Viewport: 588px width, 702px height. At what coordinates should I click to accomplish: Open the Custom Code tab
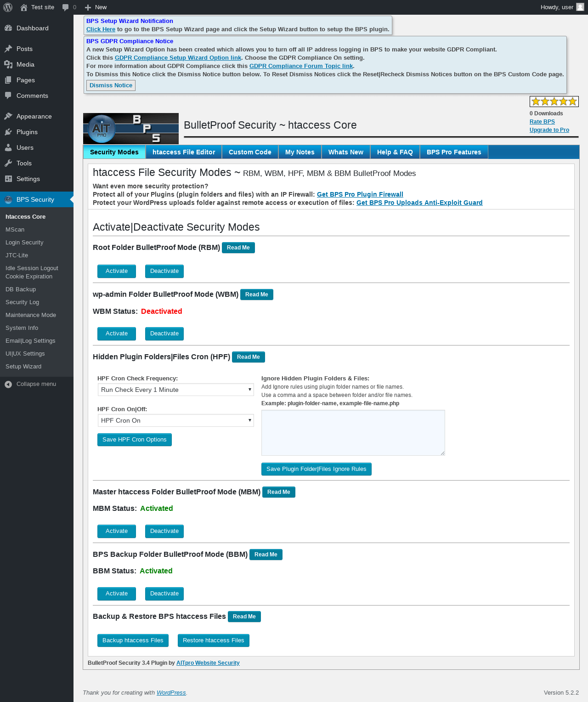tap(250, 152)
